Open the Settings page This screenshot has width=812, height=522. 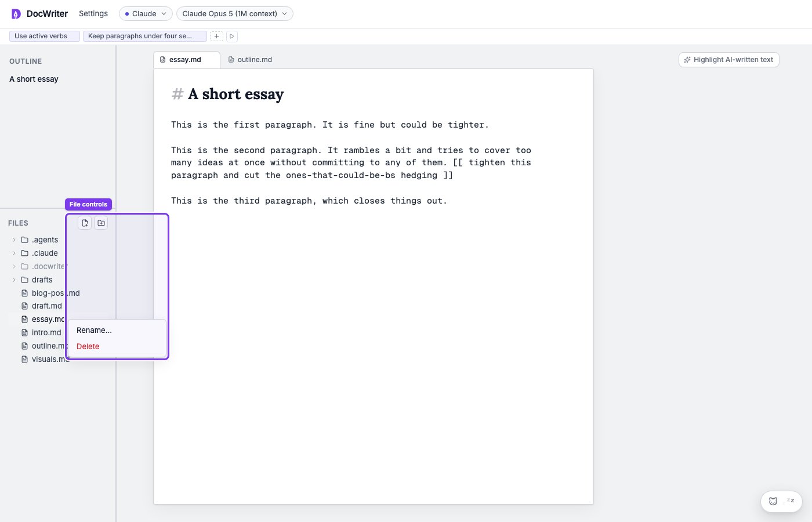tap(93, 13)
